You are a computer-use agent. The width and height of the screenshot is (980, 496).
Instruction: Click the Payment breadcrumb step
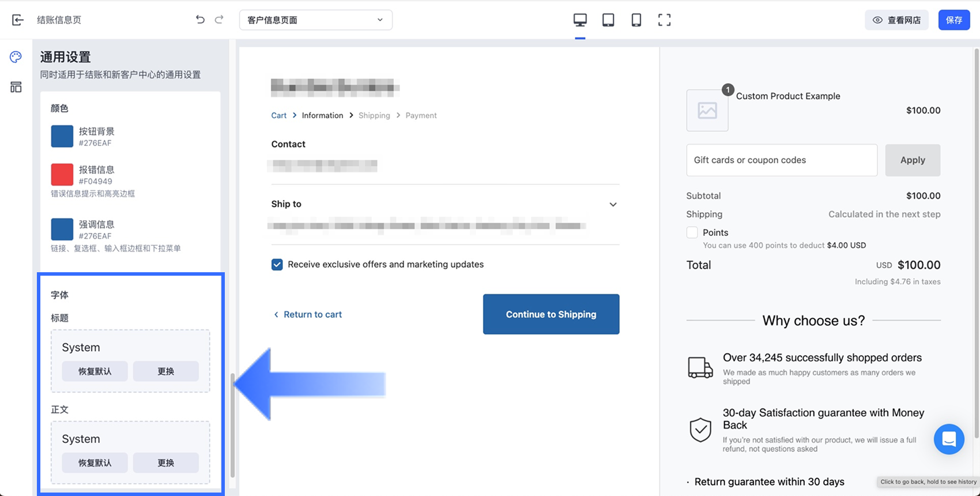pos(421,115)
